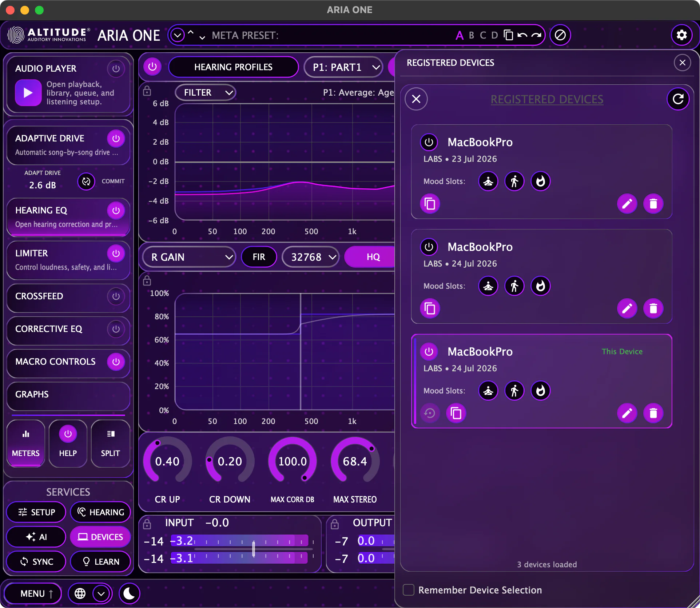This screenshot has height=608, width=700.
Task: Click the bypass circle-slash icon
Action: (560, 35)
